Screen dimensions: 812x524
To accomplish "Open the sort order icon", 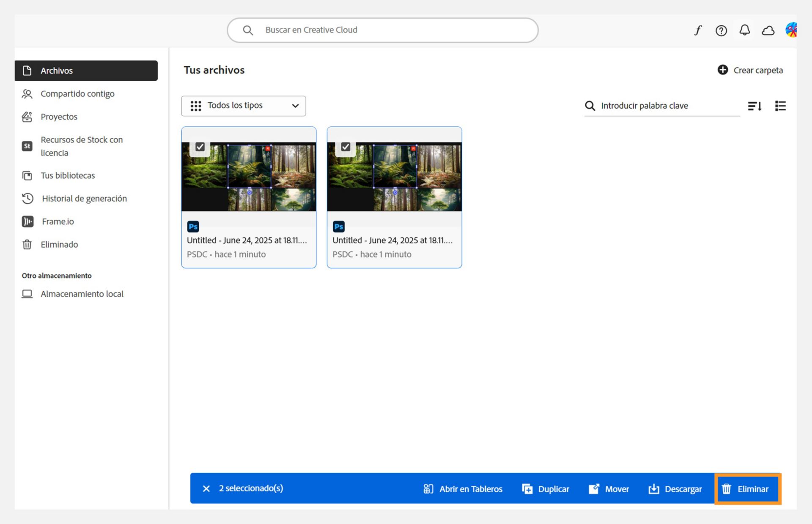I will 755,106.
